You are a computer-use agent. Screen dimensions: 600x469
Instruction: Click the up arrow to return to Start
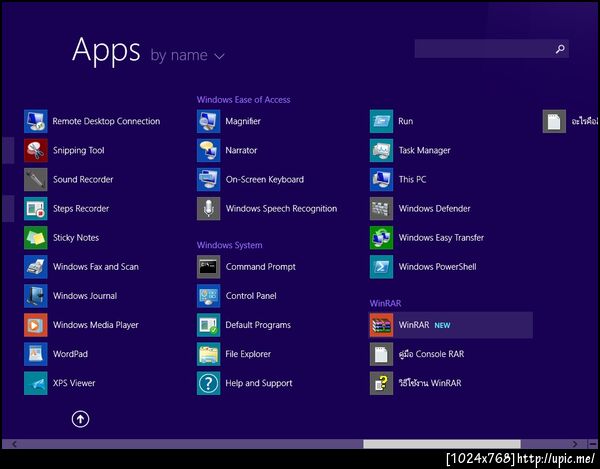(x=80, y=419)
